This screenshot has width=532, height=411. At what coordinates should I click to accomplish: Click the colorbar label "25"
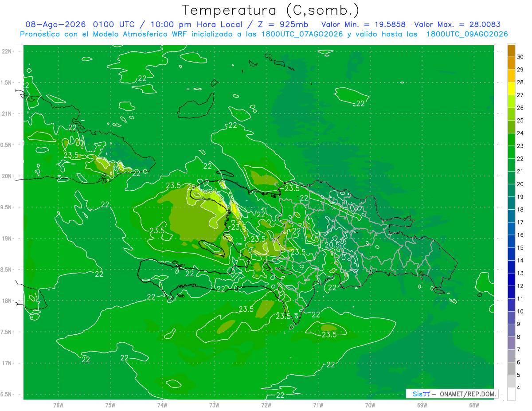(x=520, y=121)
